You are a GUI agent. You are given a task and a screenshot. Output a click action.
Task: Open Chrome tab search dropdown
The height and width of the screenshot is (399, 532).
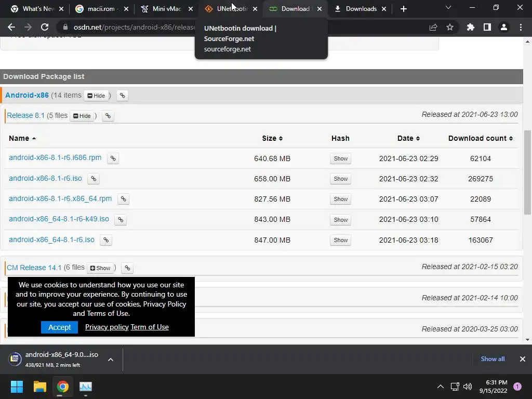tap(448, 7)
